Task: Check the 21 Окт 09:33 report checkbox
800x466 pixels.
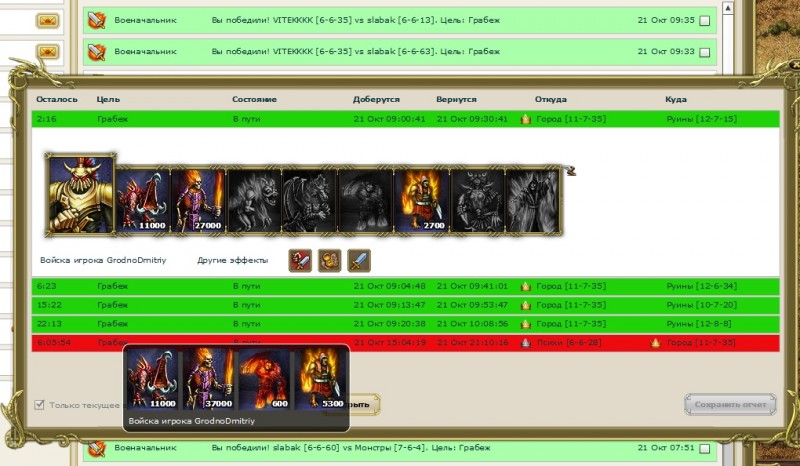Action: [705, 52]
